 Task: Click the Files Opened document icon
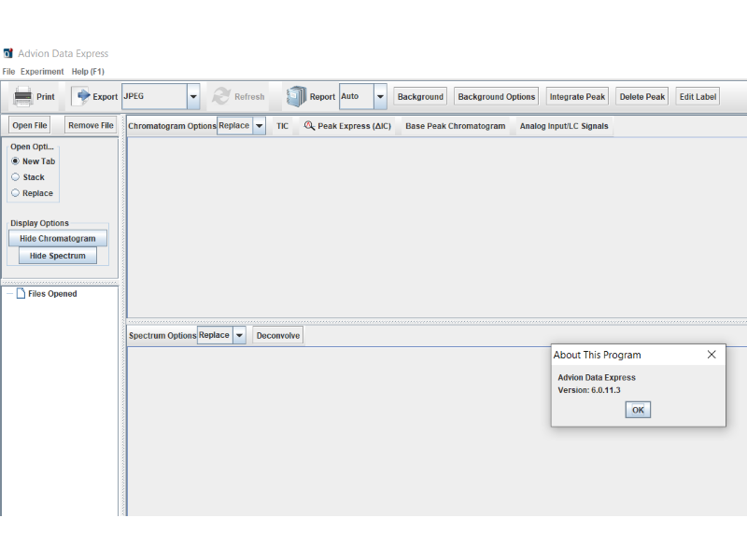pos(21,294)
